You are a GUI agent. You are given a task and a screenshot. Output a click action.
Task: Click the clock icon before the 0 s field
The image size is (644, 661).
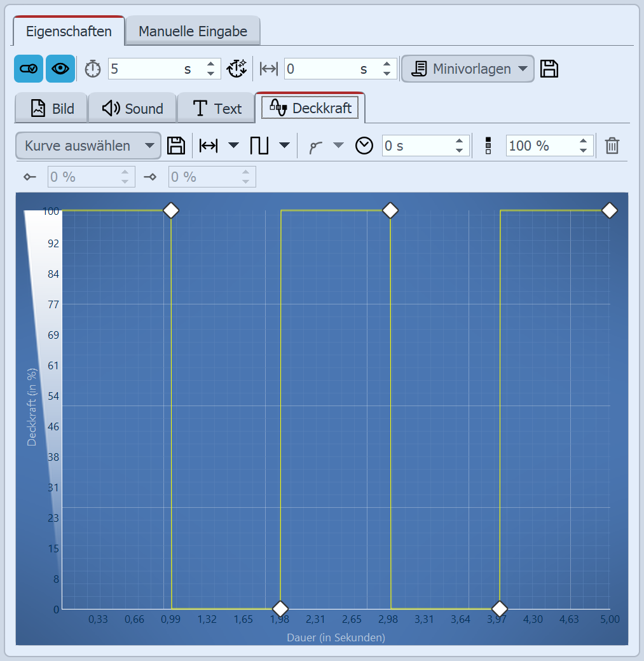(364, 146)
